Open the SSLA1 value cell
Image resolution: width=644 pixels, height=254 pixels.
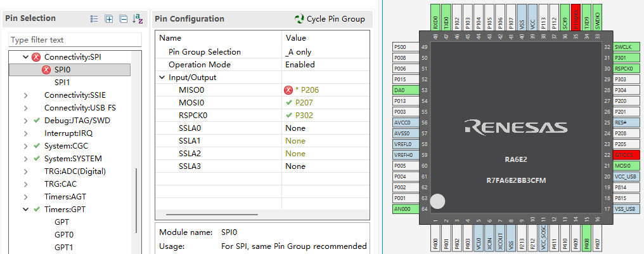coord(326,141)
